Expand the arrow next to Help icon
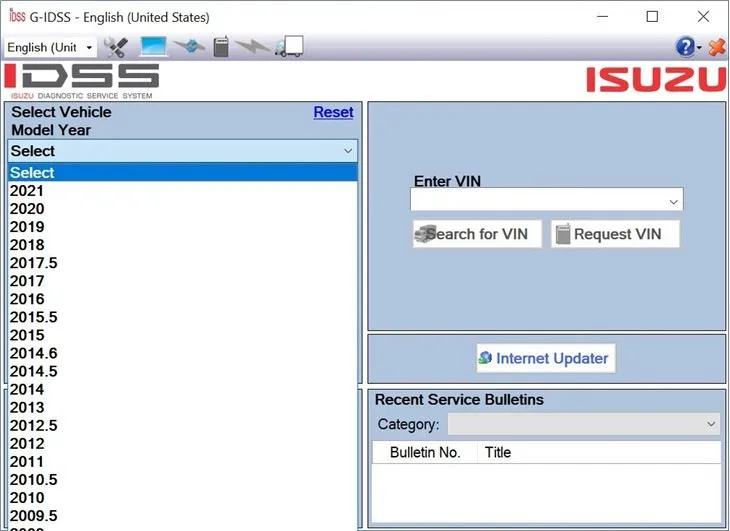 tap(699, 47)
